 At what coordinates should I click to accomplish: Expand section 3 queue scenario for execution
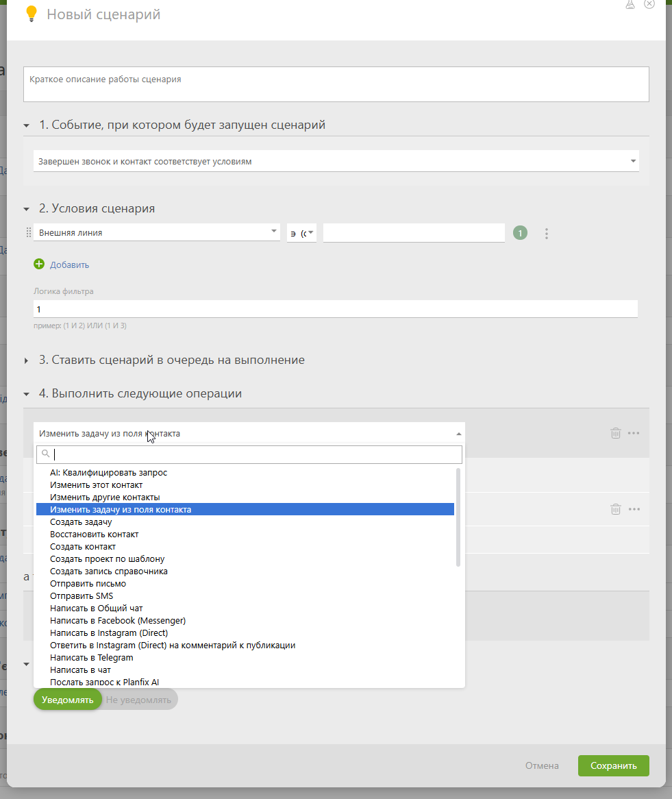(x=171, y=360)
